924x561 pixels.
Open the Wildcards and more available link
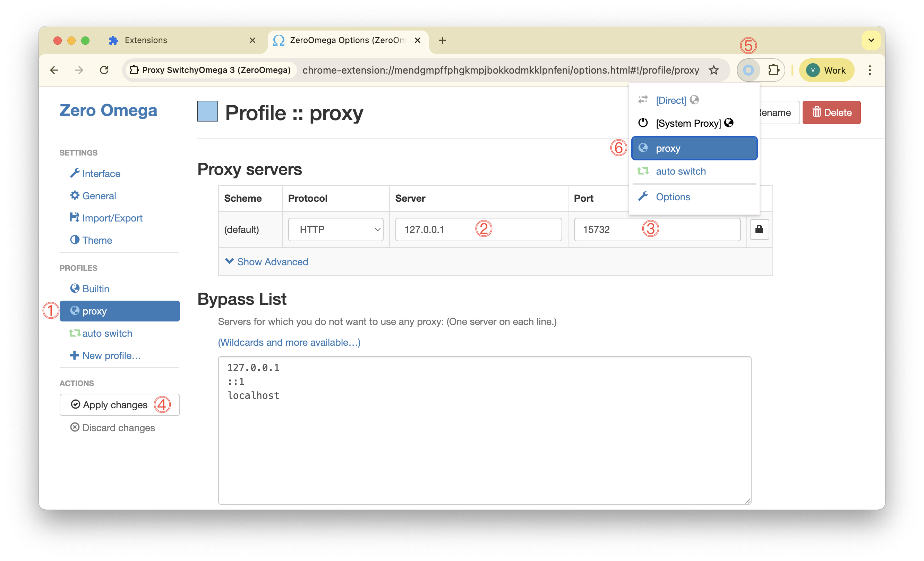coord(289,342)
